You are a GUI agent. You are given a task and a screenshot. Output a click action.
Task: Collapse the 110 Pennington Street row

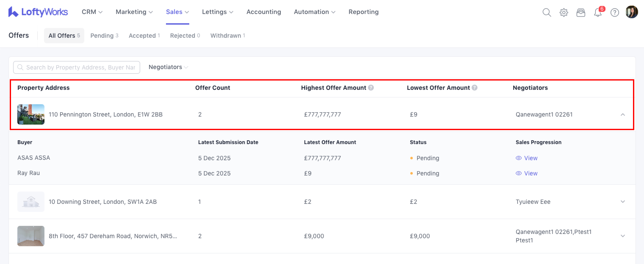622,115
